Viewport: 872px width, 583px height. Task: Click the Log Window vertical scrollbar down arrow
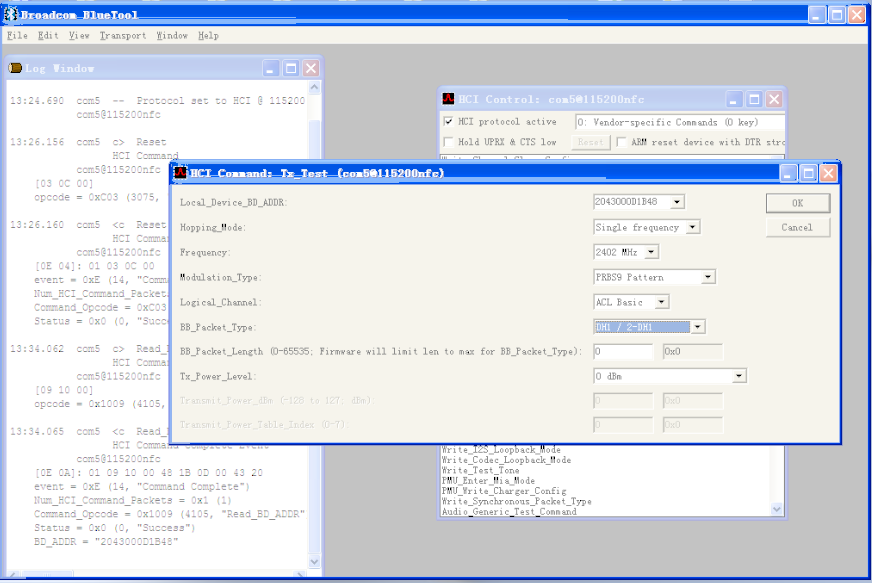[314, 561]
